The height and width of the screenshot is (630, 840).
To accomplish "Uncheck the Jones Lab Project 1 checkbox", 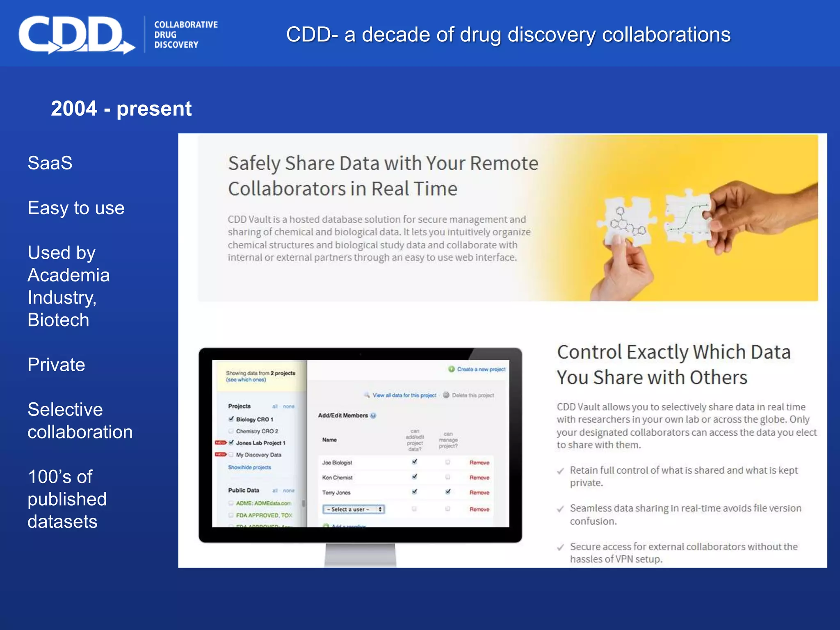I will pos(231,443).
